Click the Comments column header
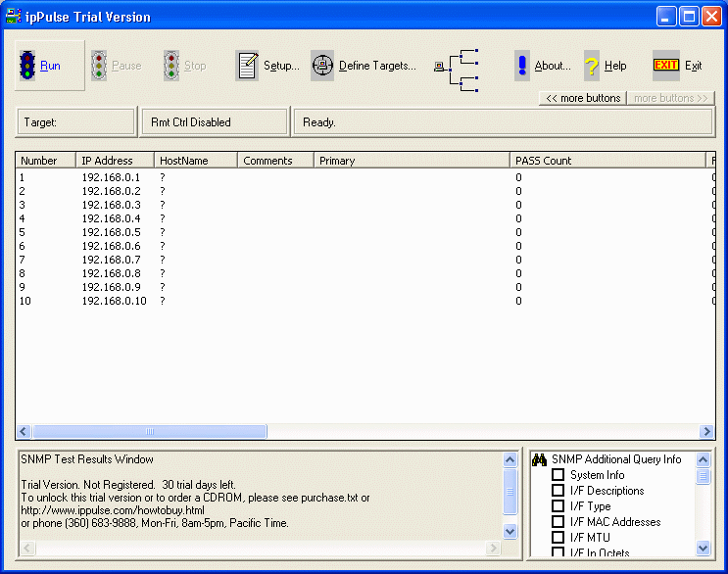Screen dimensions: 728x574 275,161
